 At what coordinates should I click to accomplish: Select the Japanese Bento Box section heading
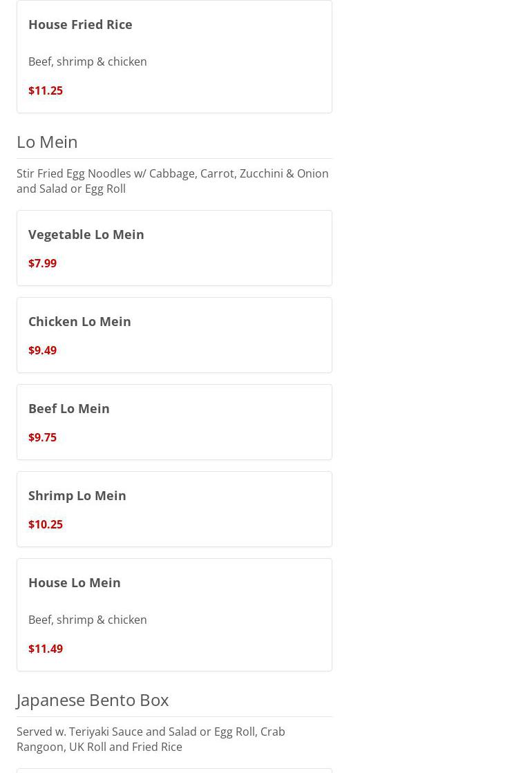(x=93, y=700)
